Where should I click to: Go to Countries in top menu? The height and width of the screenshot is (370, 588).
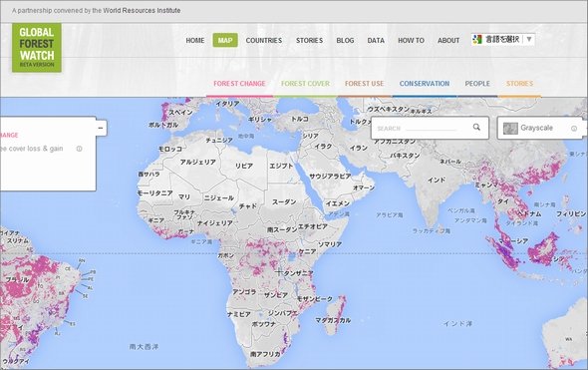tap(264, 41)
